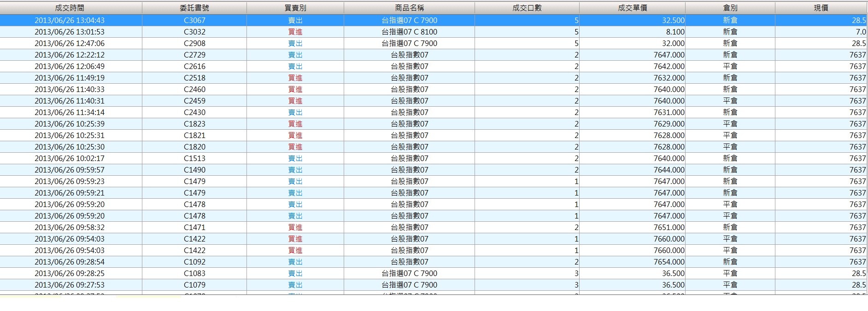Screen dimensions: 868x311
Task: Click the timestamp 2013/06/26 10:25:39
Action: tap(70, 124)
